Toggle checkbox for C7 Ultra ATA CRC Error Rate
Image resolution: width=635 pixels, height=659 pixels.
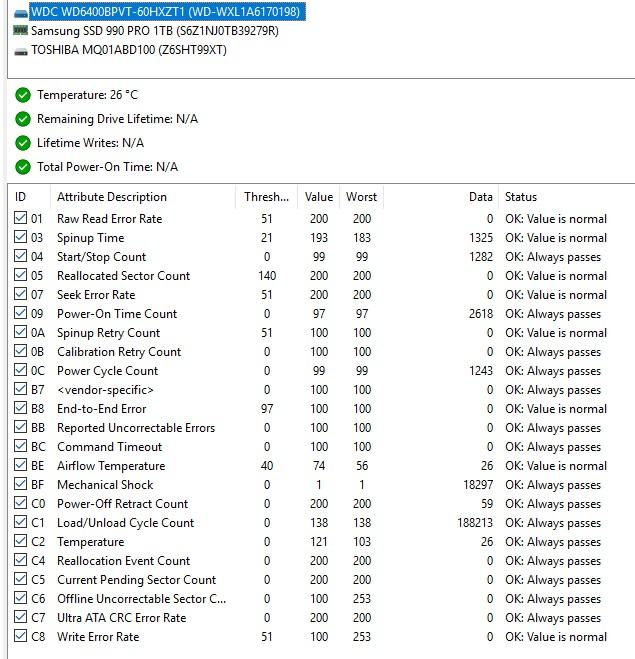pyautogui.click(x=20, y=617)
